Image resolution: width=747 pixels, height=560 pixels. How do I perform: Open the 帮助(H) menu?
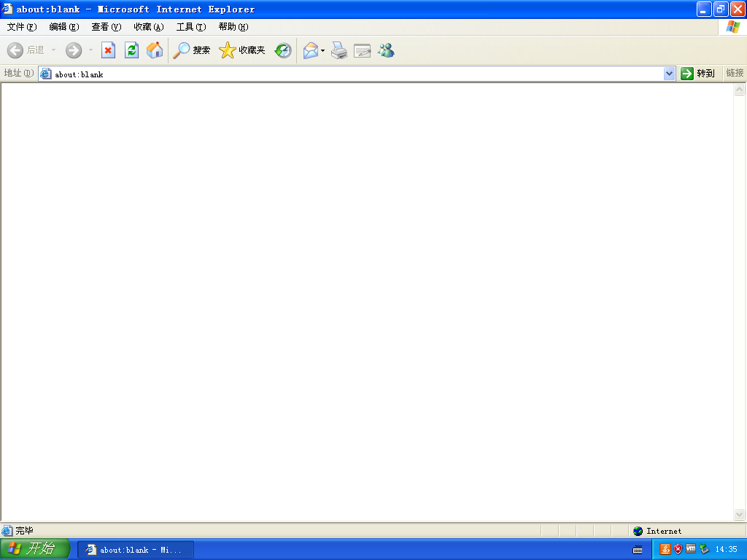pos(233,27)
